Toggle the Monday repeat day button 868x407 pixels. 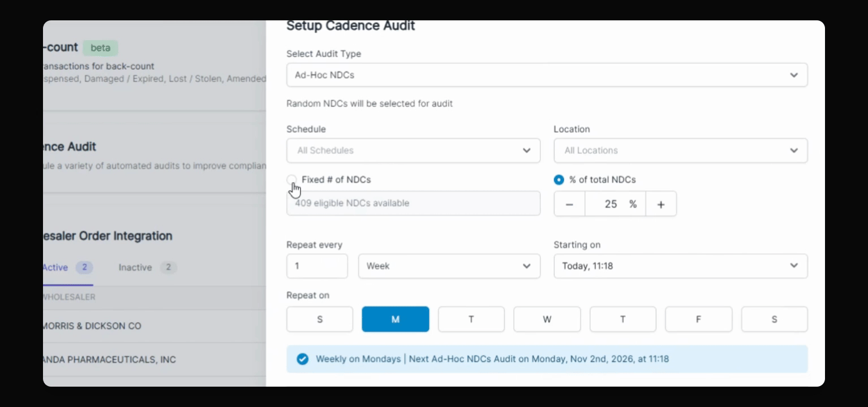(x=396, y=319)
